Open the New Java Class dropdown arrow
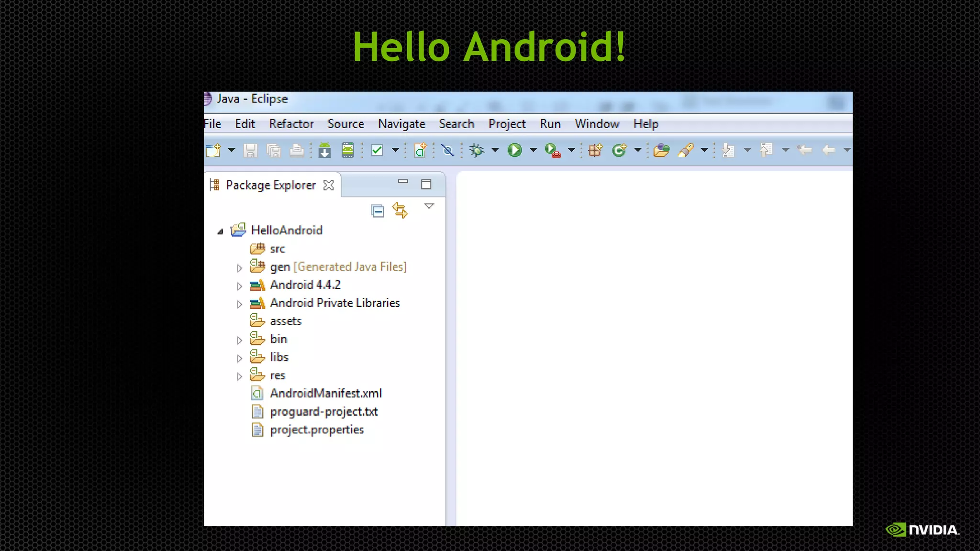 (638, 150)
